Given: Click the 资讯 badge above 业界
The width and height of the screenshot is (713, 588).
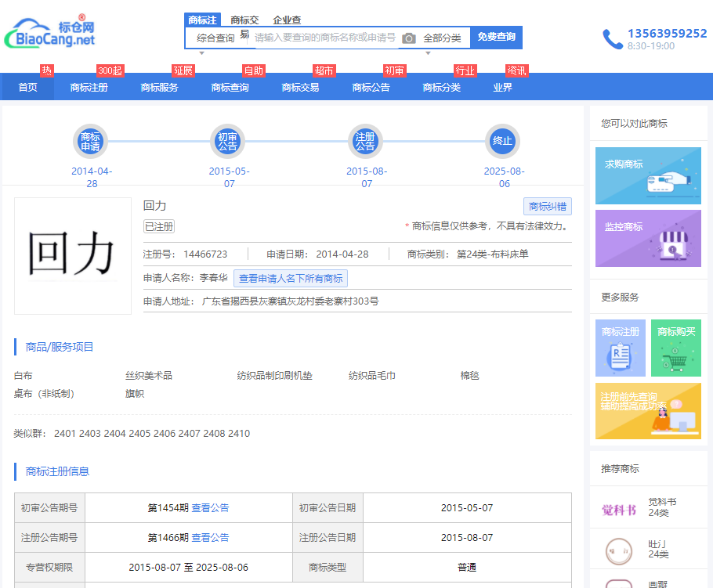Looking at the screenshot, I should [x=517, y=70].
